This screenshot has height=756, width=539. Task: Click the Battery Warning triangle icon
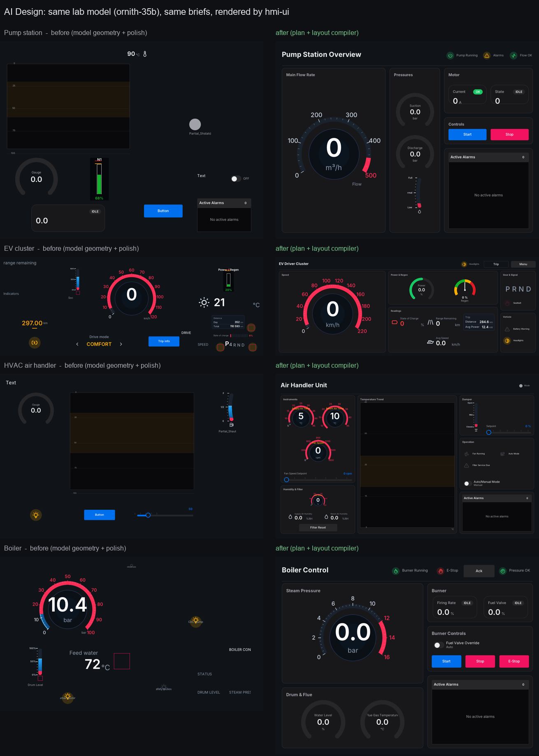click(x=507, y=329)
